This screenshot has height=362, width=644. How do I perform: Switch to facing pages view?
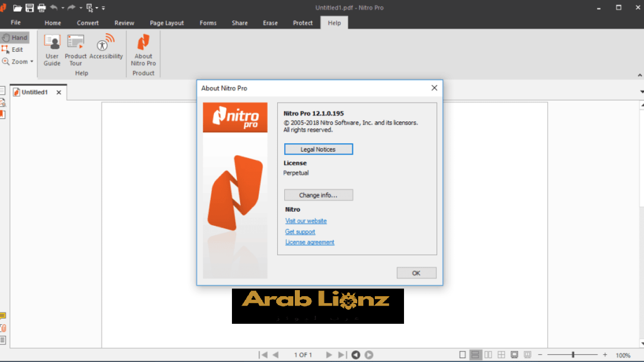(x=488, y=355)
